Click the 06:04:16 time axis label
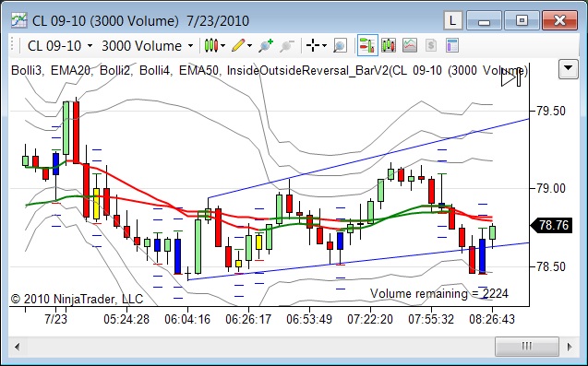The width and height of the screenshot is (588, 366). pos(187,319)
